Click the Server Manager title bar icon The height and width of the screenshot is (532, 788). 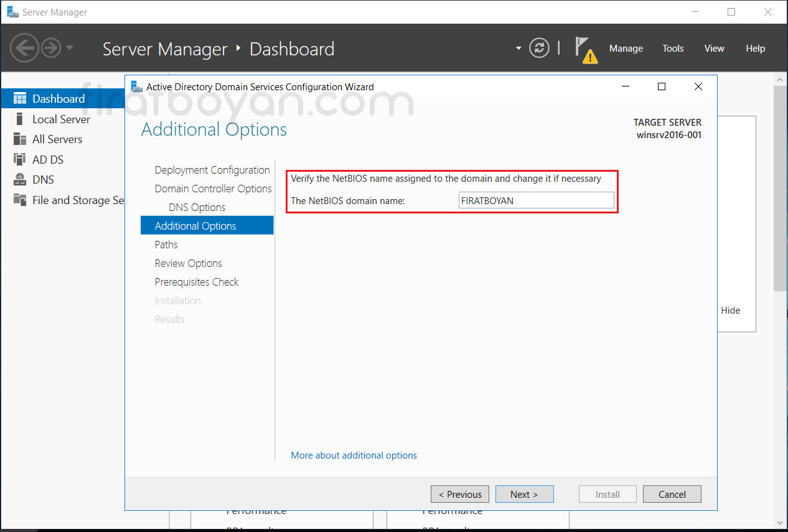click(x=12, y=12)
